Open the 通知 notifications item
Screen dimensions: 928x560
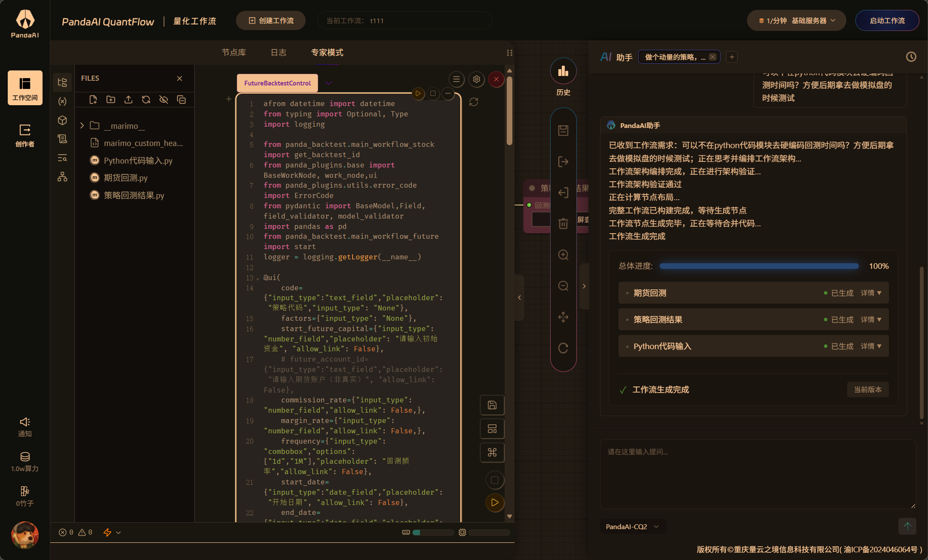pos(25,427)
